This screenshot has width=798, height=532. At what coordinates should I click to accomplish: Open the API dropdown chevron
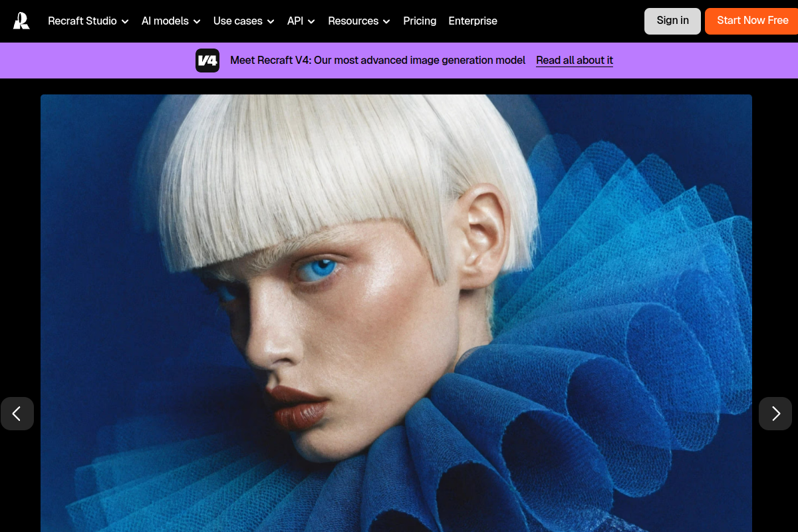pyautogui.click(x=311, y=21)
